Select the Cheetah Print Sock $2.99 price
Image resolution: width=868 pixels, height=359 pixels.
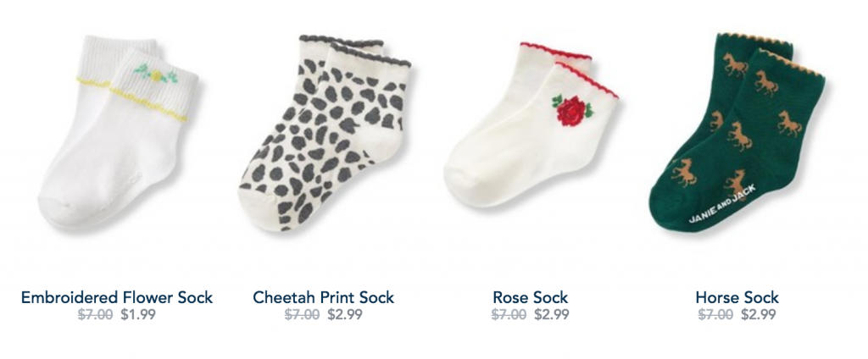tap(345, 315)
